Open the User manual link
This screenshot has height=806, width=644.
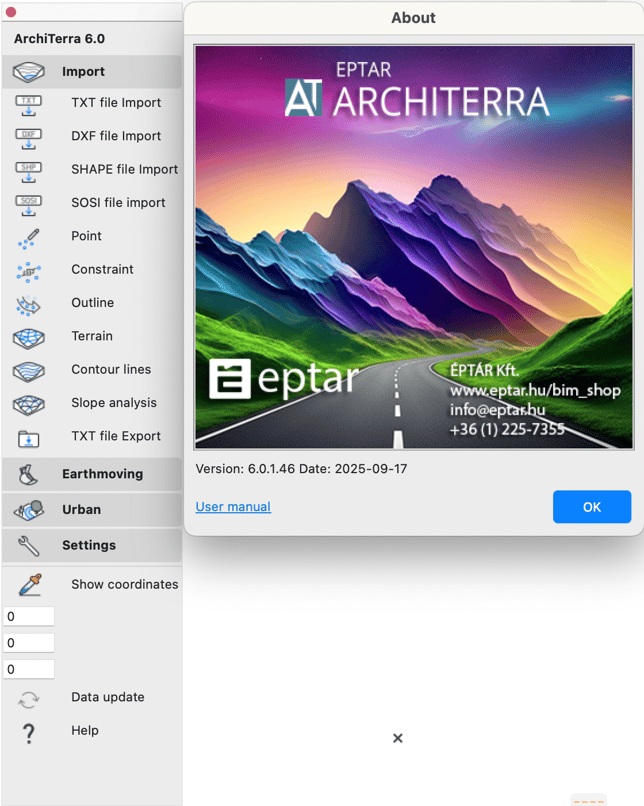[x=233, y=507]
